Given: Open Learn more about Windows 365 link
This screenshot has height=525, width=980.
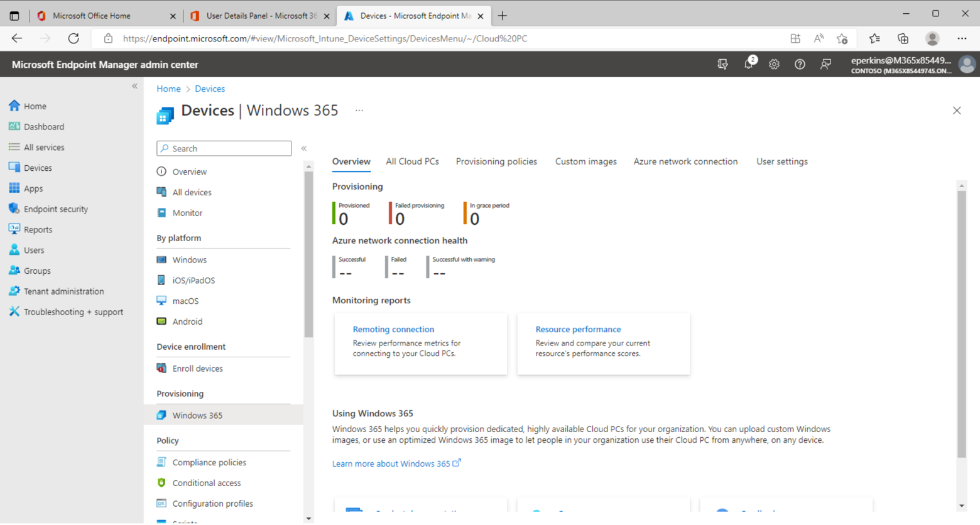Looking at the screenshot, I should click(x=396, y=463).
